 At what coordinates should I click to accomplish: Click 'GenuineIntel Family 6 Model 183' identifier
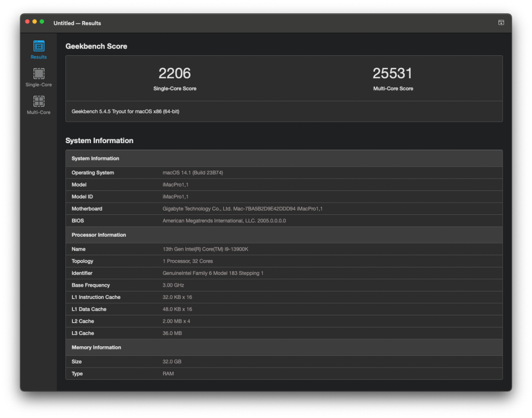213,273
